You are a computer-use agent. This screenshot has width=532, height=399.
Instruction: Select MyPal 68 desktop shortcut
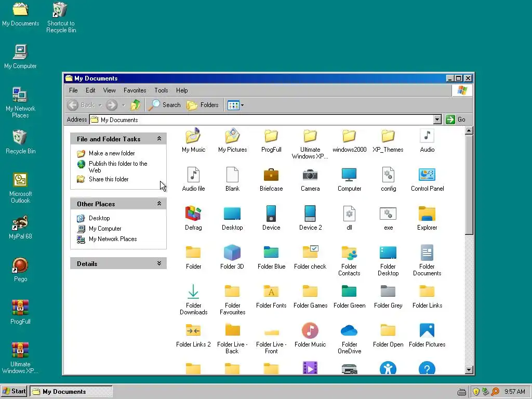(x=20, y=228)
